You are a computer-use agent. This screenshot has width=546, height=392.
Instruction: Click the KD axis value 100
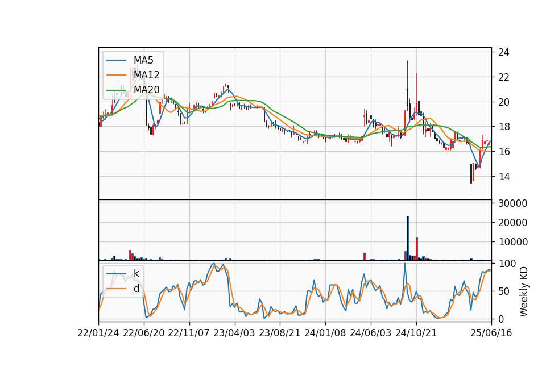(507, 263)
